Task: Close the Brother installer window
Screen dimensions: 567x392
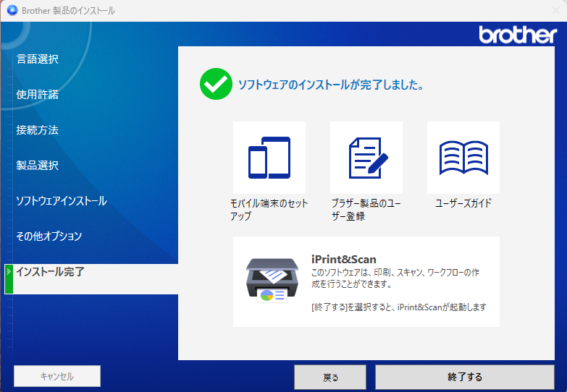Action: [x=556, y=10]
